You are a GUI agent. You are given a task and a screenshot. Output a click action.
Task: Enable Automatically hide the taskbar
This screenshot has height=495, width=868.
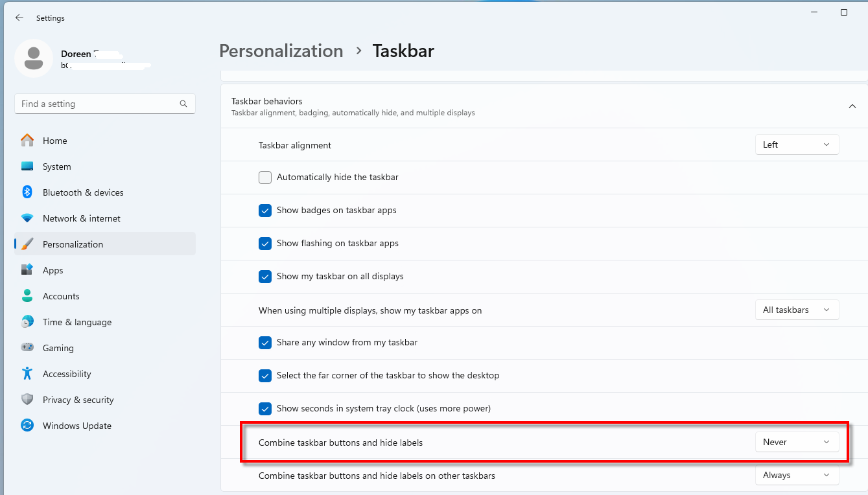point(265,177)
